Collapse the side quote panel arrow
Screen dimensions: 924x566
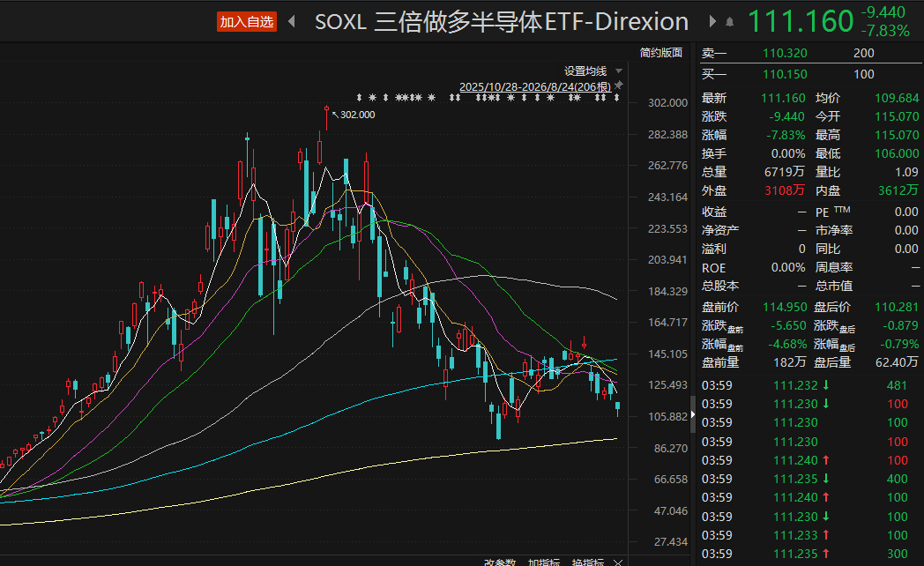[692, 414]
